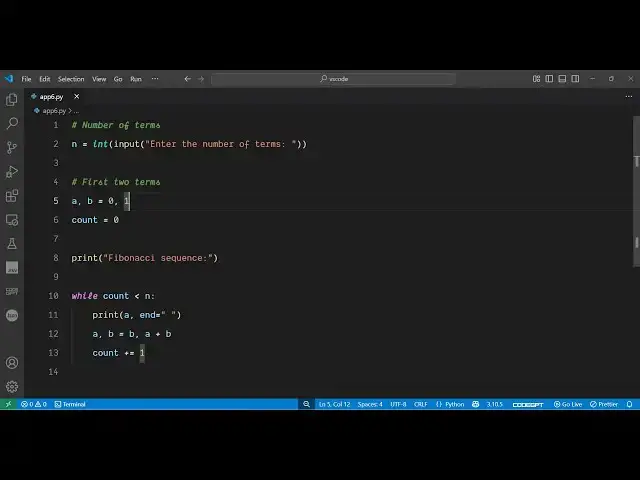
Task: Click the Prettier status button
Action: 604,404
